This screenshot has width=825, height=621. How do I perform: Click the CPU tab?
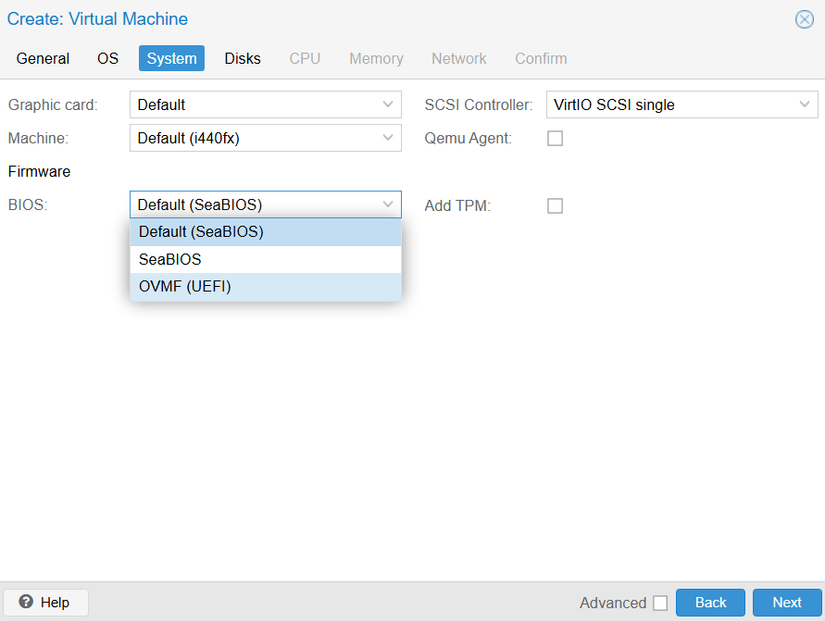click(305, 58)
